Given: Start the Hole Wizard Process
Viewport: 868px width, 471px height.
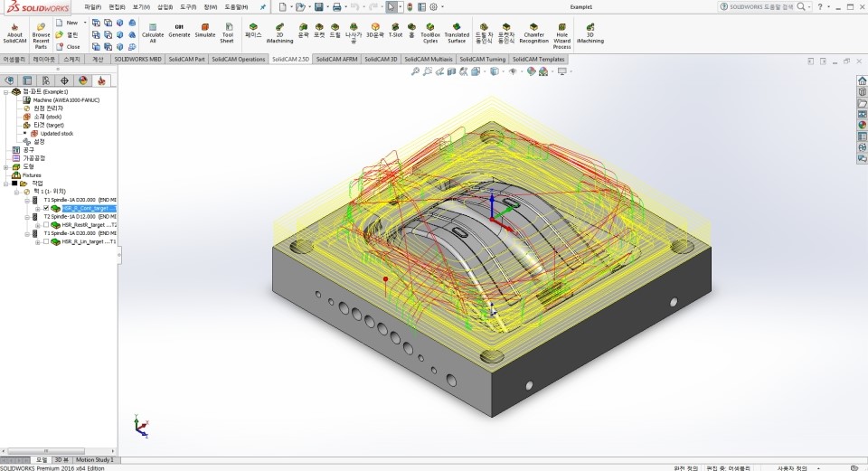Looking at the screenshot, I should pyautogui.click(x=561, y=36).
